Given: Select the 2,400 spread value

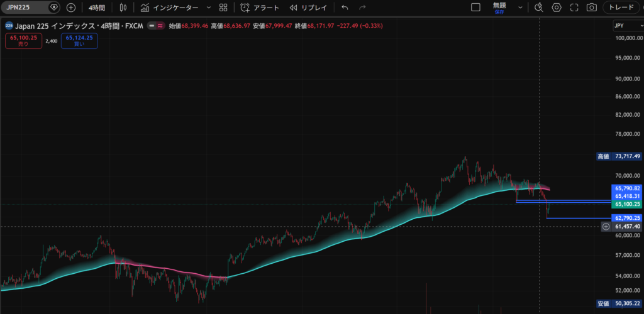Looking at the screenshot, I should (x=52, y=41).
